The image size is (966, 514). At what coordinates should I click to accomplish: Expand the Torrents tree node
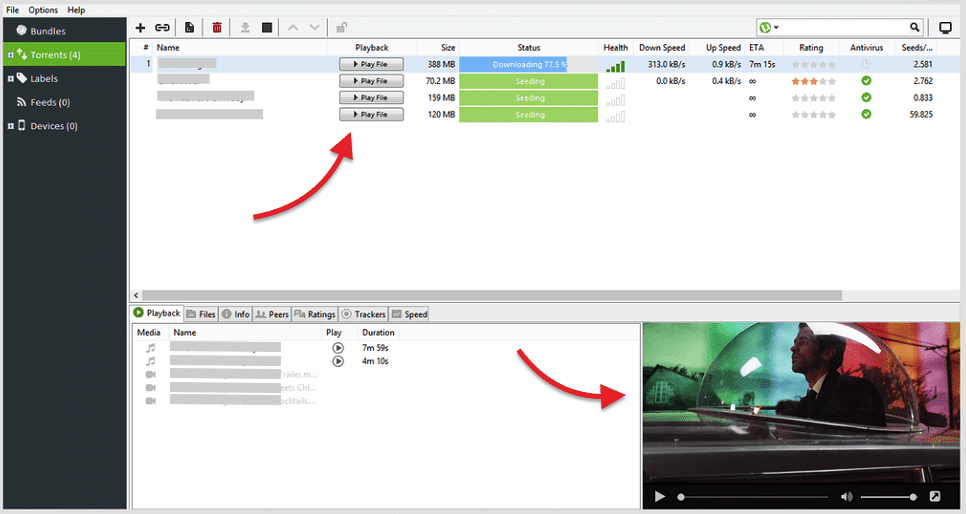tap(10, 55)
